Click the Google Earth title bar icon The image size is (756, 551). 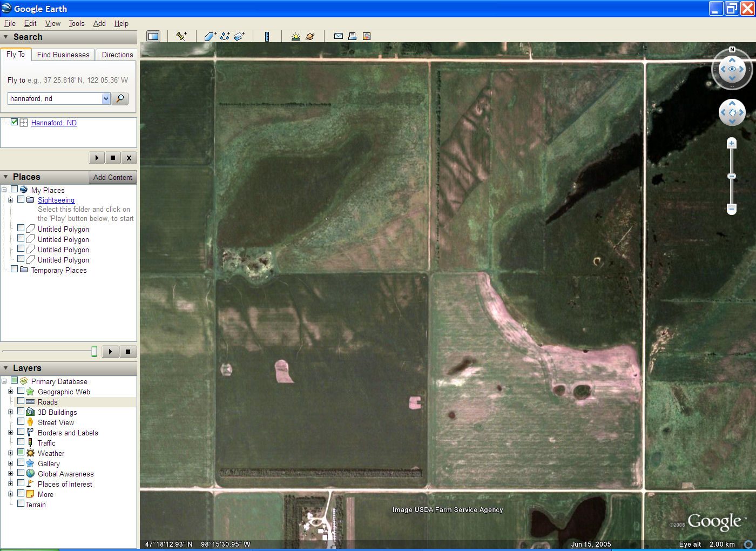pyautogui.click(x=6, y=9)
